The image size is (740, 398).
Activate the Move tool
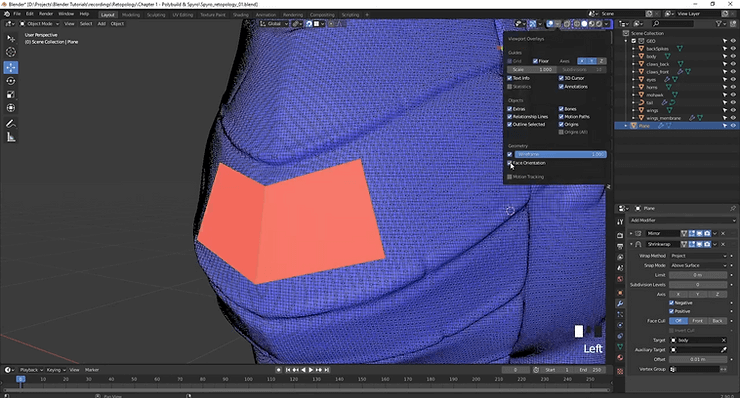11,67
